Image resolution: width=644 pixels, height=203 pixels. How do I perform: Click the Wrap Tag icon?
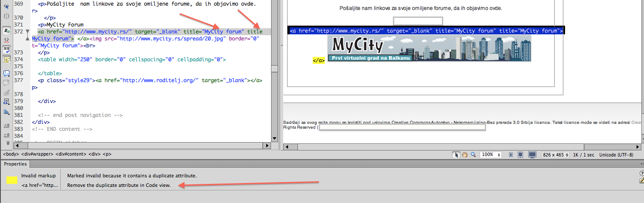(7, 92)
